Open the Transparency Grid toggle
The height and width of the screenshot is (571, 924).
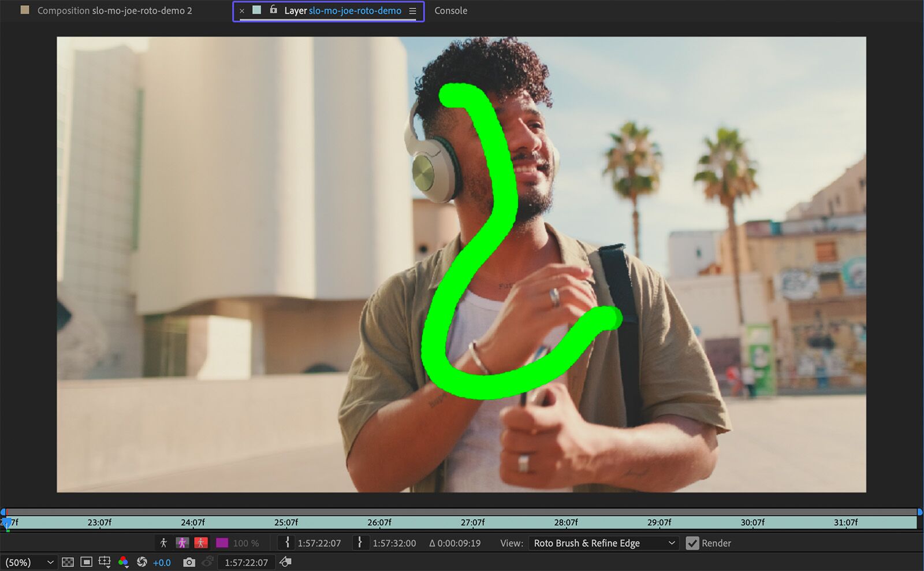69,562
